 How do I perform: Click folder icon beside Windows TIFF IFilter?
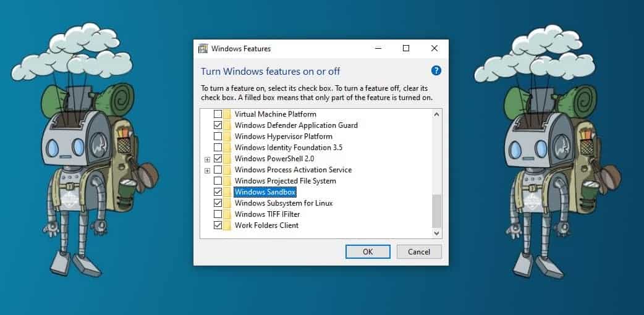coord(227,214)
